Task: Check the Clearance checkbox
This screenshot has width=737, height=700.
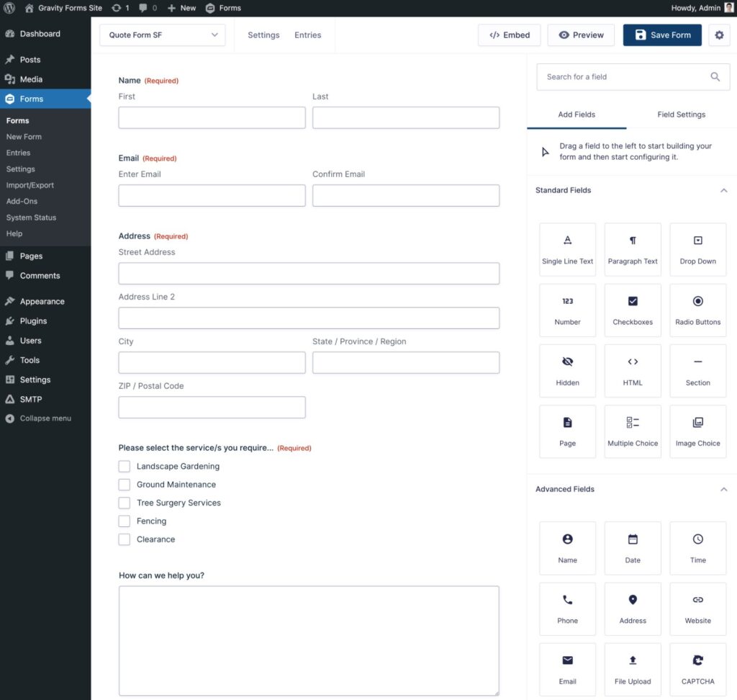Action: tap(124, 539)
